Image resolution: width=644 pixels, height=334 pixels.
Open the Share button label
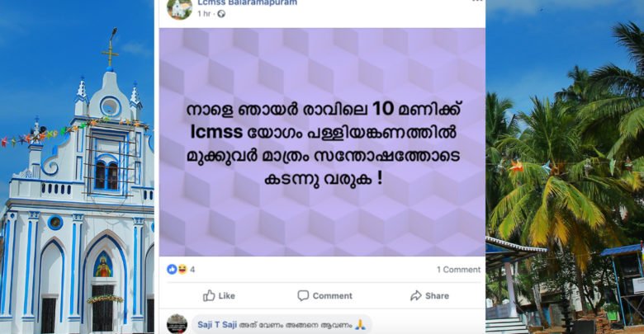tap(437, 296)
